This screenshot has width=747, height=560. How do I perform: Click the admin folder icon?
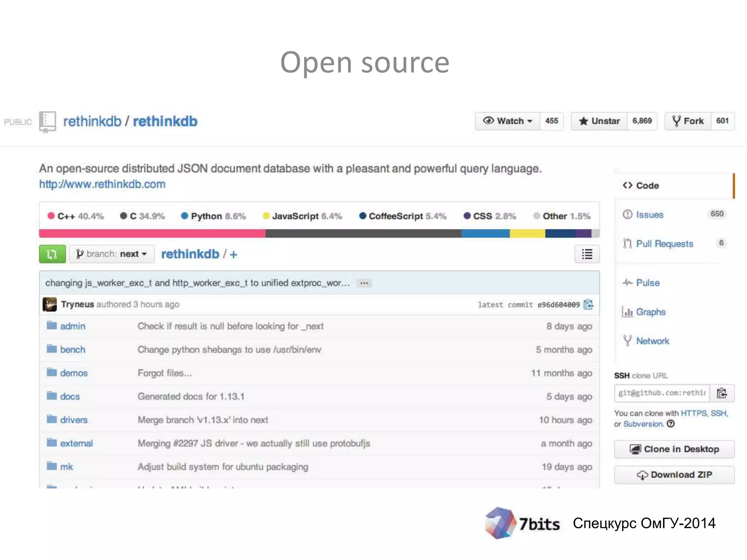pos(52,325)
